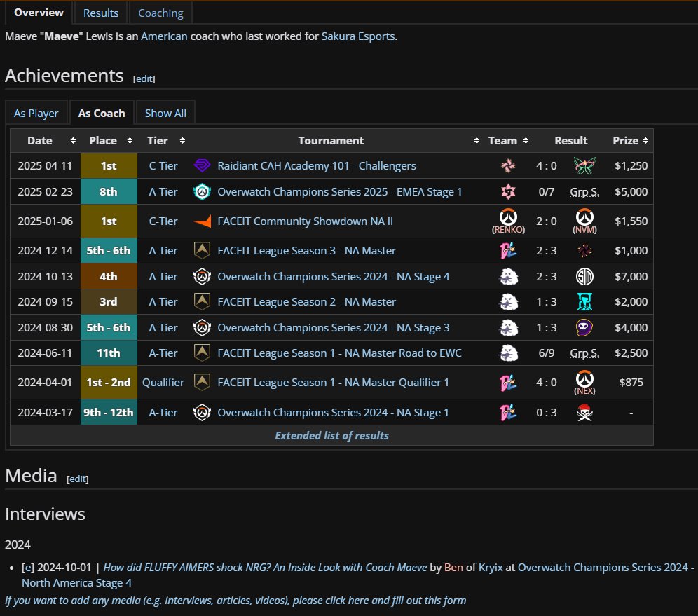Open Overwatch Champions Series 2025 - EMEA Stage 1
Viewport: 698px width, 616px height.
point(340,192)
